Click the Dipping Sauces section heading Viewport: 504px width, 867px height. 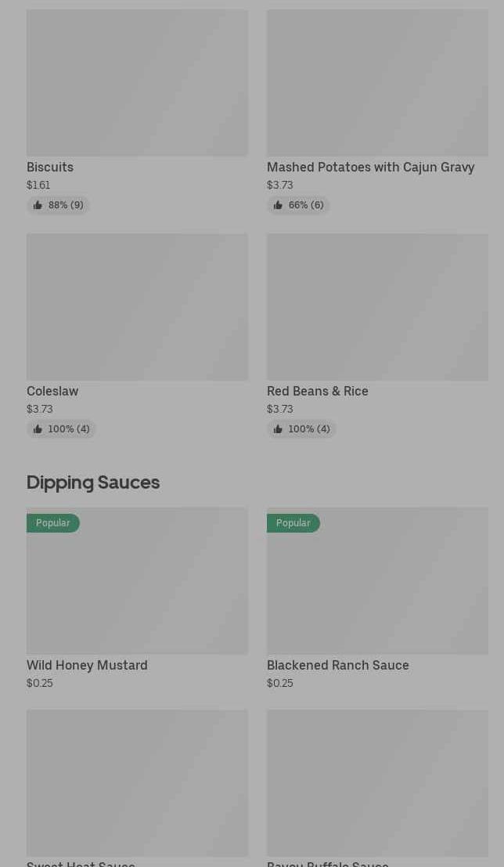[93, 482]
